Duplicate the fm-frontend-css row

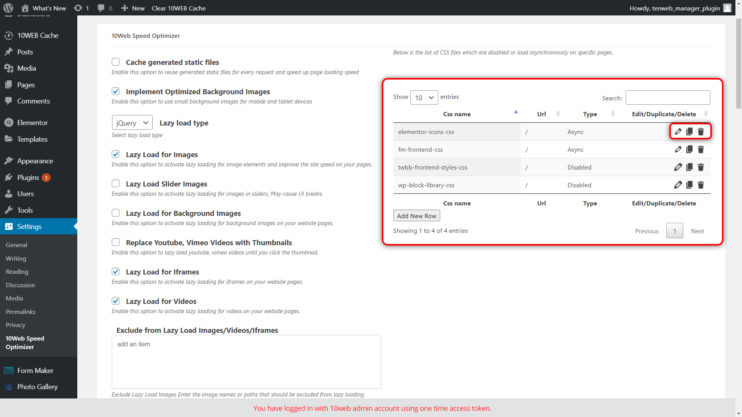click(x=689, y=150)
